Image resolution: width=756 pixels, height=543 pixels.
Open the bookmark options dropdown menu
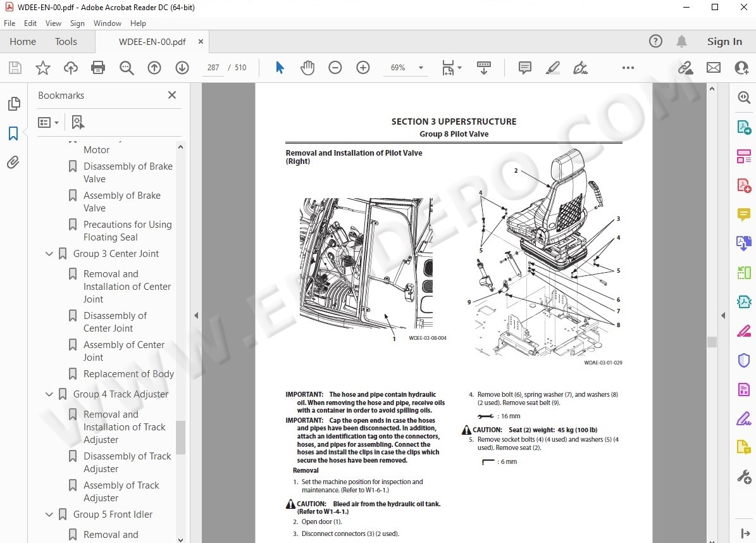click(48, 123)
